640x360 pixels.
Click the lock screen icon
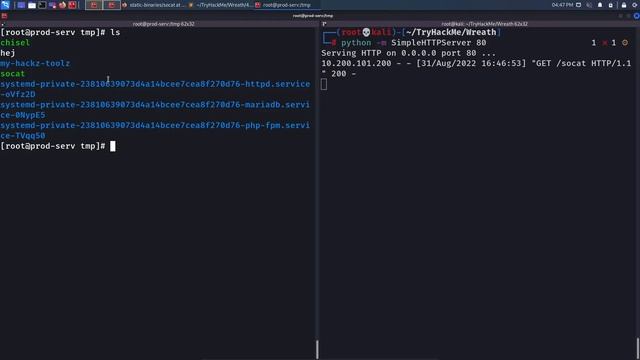624,5
